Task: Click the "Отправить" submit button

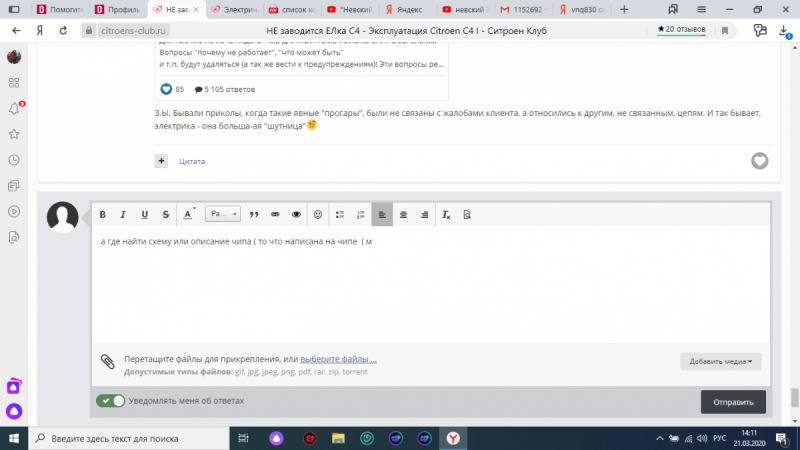Action: point(733,402)
